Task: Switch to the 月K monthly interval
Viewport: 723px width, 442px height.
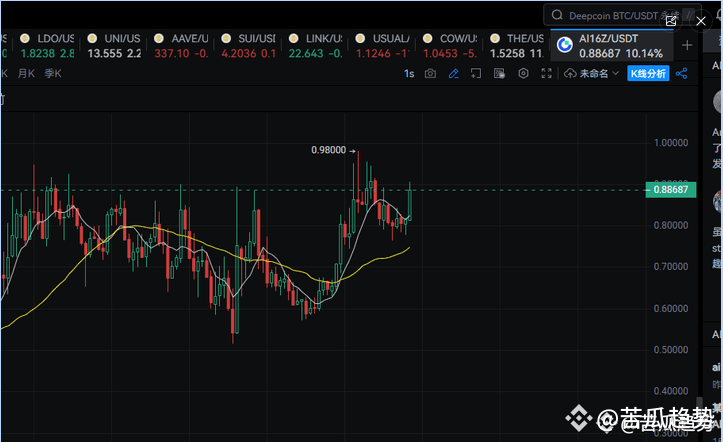Action: tap(26, 73)
